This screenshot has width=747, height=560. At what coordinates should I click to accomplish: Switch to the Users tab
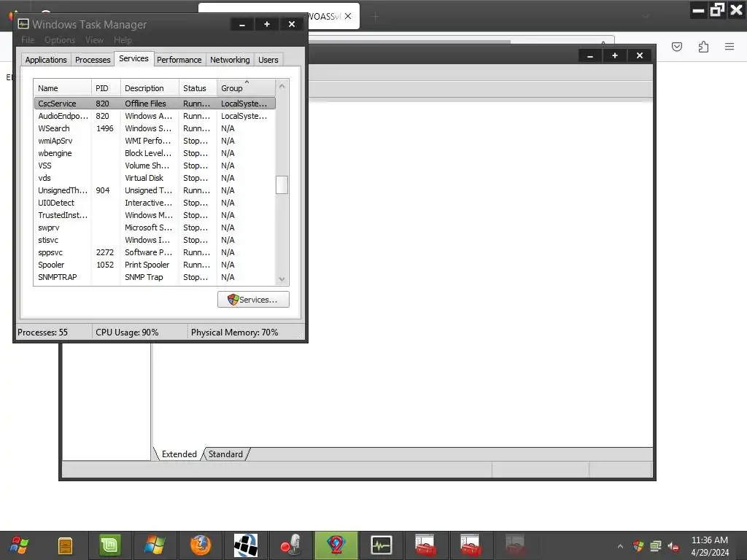click(268, 60)
